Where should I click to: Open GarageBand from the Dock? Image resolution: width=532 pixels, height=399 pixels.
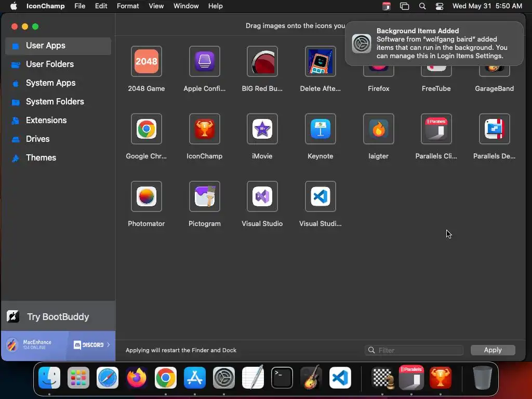point(311,377)
